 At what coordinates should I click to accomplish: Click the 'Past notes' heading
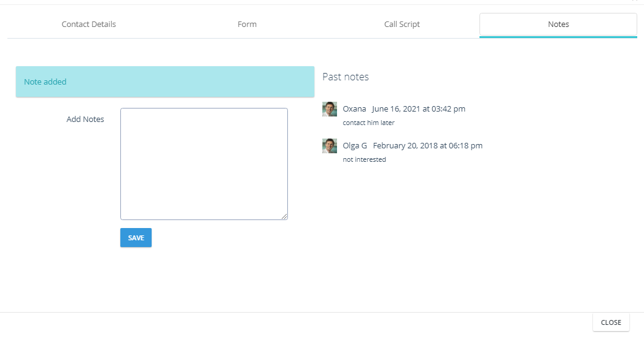coord(346,77)
